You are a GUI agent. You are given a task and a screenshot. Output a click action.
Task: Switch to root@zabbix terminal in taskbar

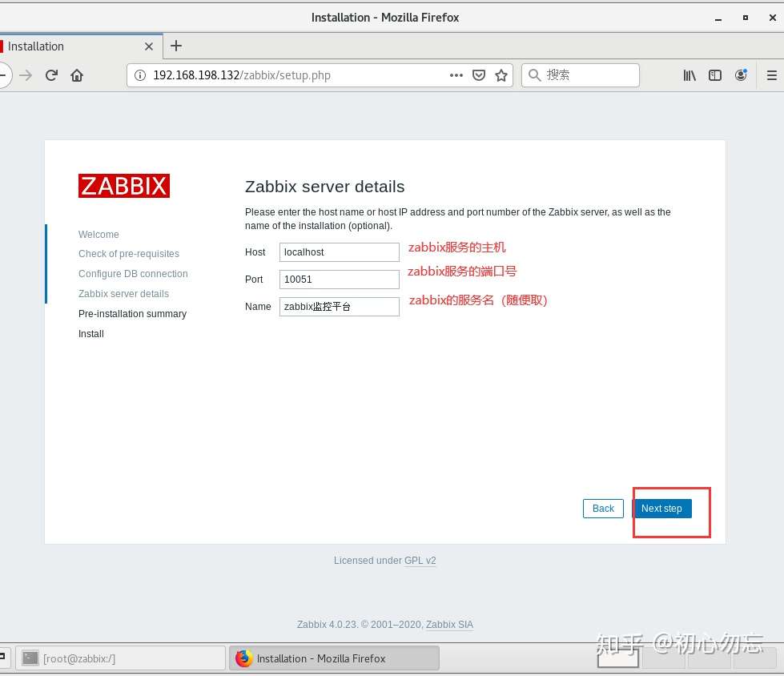click(120, 658)
